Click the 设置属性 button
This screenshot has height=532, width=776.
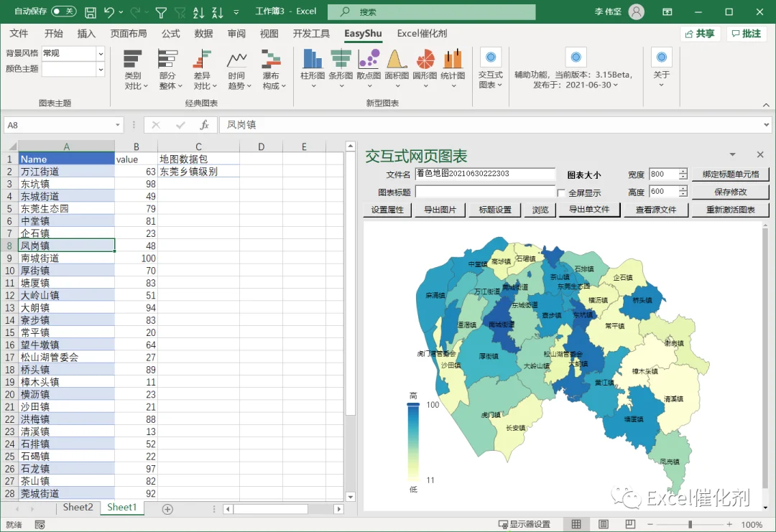387,210
